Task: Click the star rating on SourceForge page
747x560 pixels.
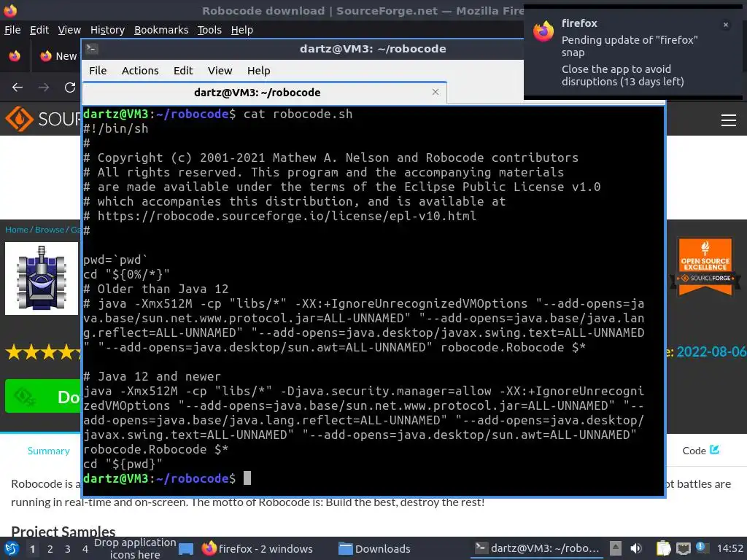Action: click(43, 352)
